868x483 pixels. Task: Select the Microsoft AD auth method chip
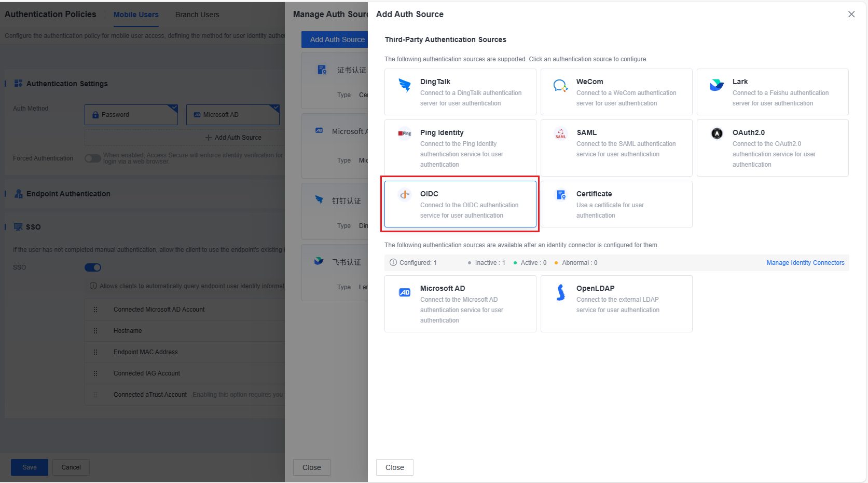233,115
